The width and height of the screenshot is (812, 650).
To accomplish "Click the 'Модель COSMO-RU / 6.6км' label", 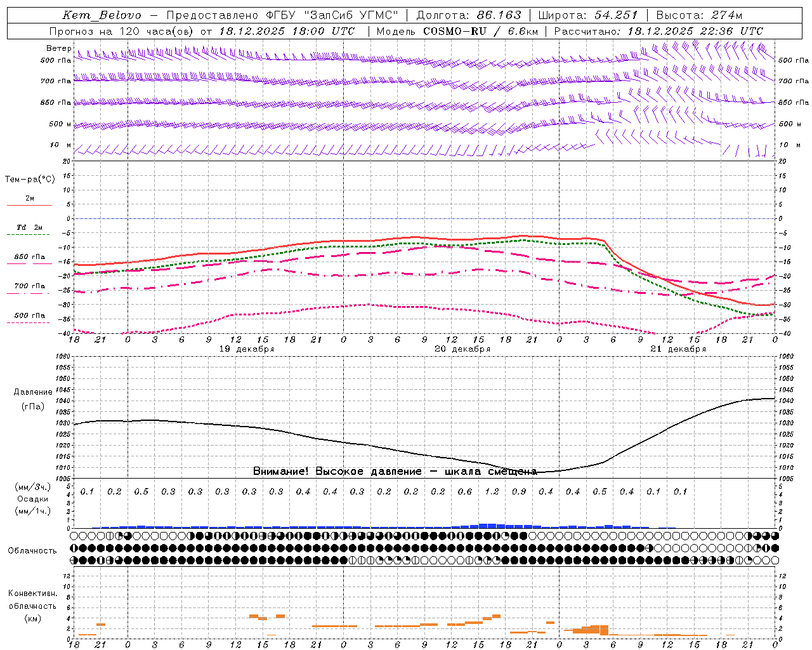I will (457, 31).
